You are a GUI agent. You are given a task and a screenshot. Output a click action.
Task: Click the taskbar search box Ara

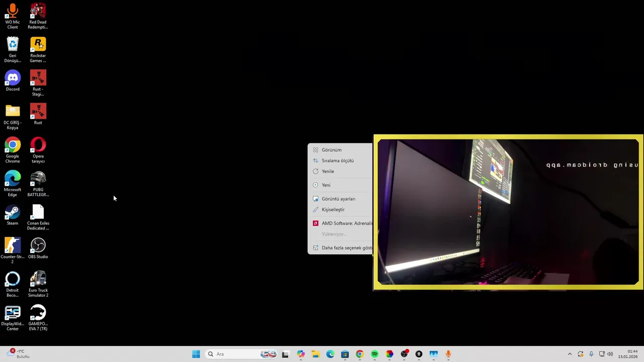point(242,354)
